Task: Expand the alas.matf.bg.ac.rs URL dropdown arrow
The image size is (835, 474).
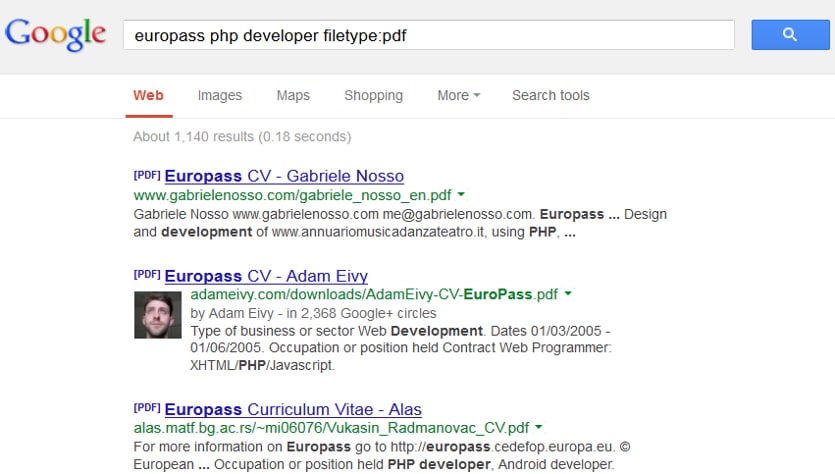Action: 539,427
